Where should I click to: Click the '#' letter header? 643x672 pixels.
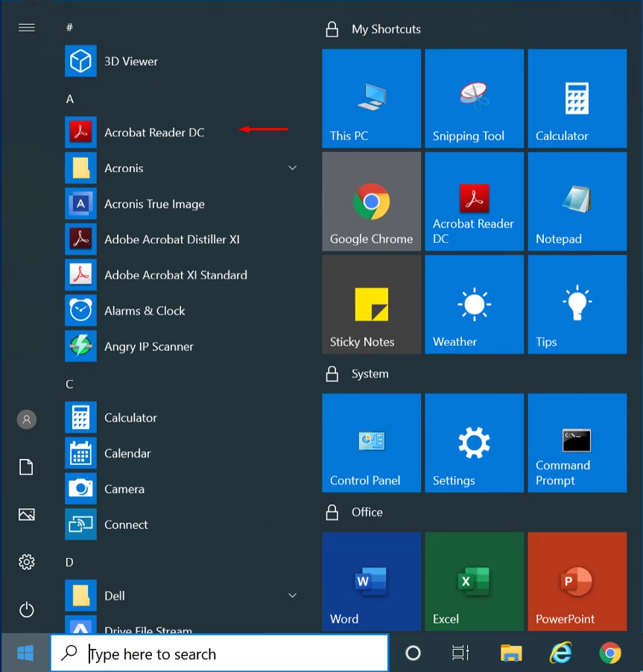[69, 28]
